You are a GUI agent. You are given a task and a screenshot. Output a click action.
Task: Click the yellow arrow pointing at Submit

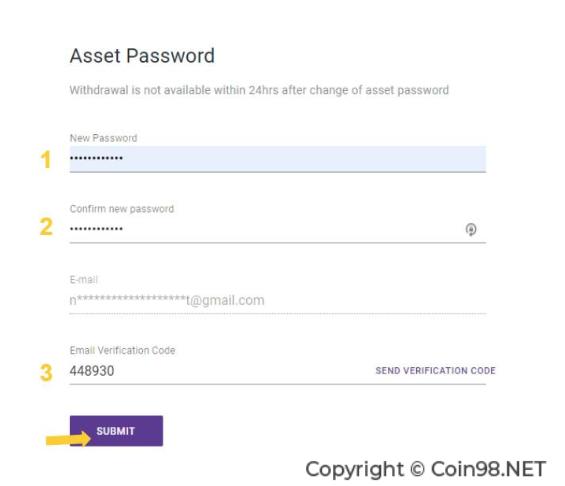click(x=68, y=439)
